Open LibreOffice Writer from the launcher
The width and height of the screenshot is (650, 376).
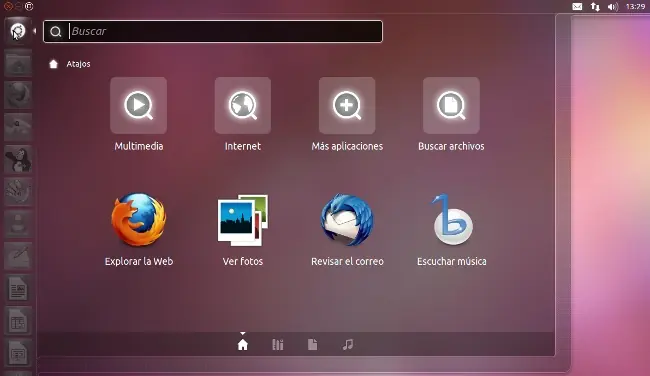(x=18, y=288)
